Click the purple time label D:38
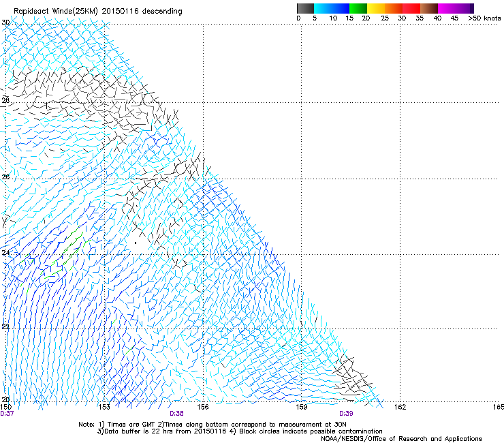Image resolution: width=504 pixels, height=443 pixels. (177, 414)
